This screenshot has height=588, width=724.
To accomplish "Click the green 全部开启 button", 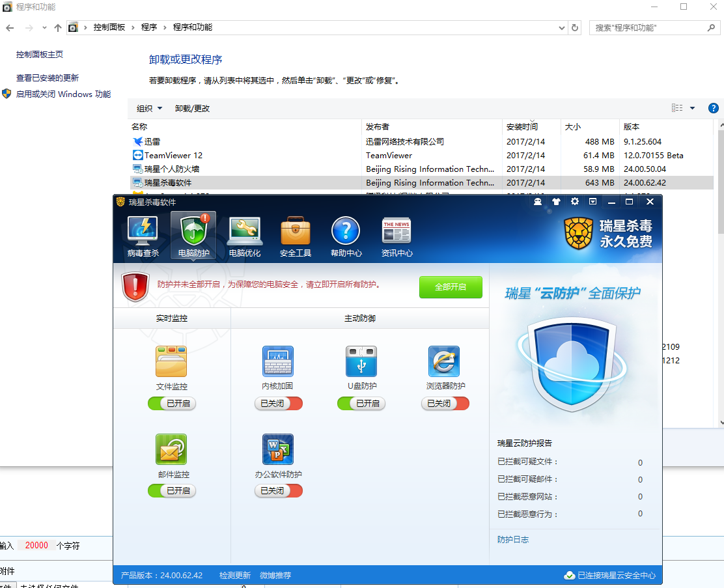I will [451, 287].
